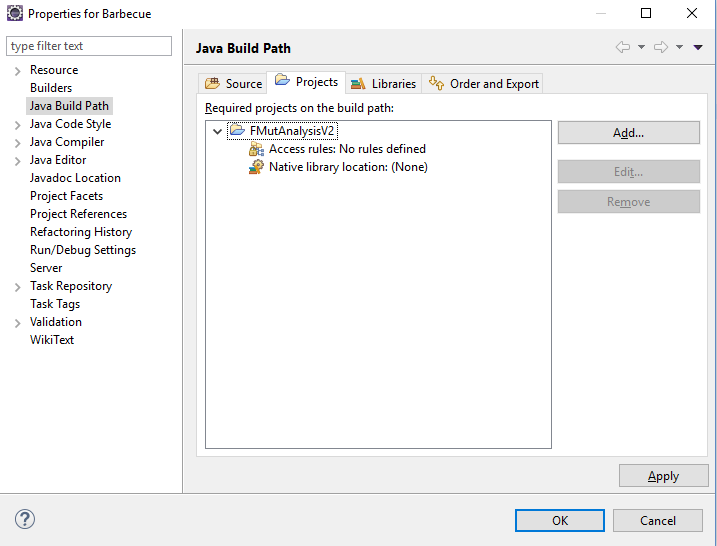Viewport: 717px width, 546px height.
Task: Click the back navigation arrow icon
Action: 623,47
